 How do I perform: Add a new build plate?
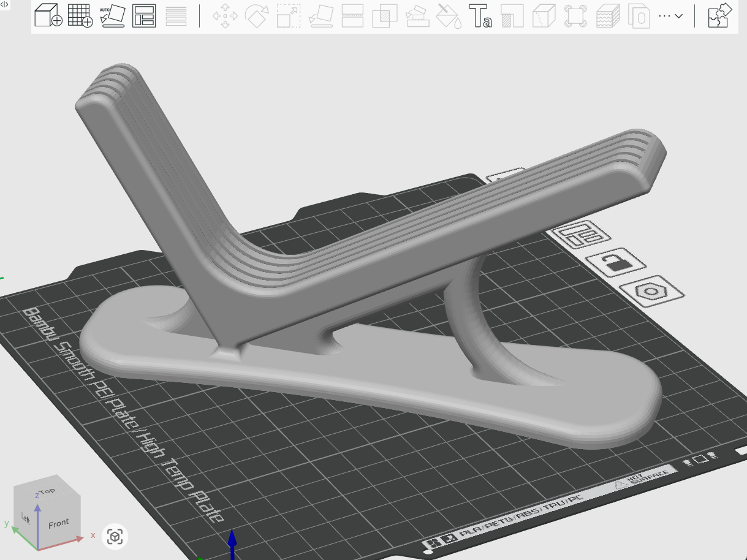pyautogui.click(x=80, y=17)
